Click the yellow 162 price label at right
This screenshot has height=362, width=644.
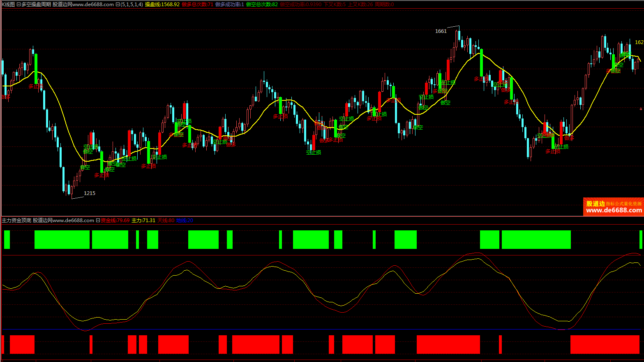[x=639, y=42]
